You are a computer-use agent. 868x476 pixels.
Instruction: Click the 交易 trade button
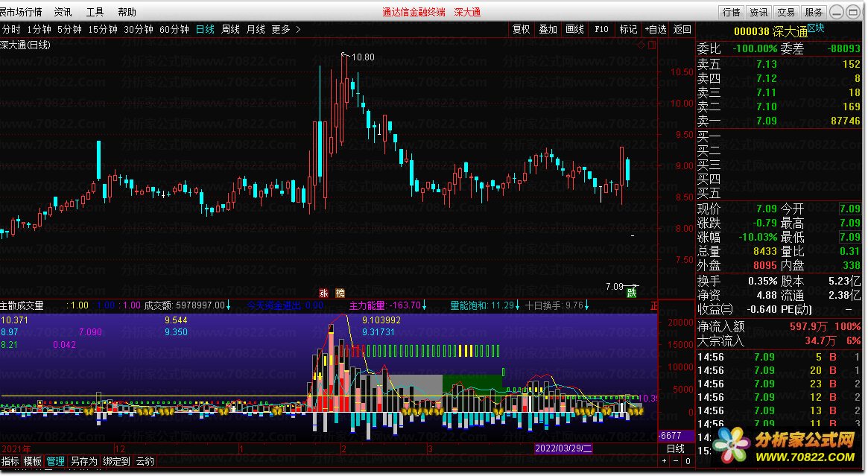[x=785, y=12]
